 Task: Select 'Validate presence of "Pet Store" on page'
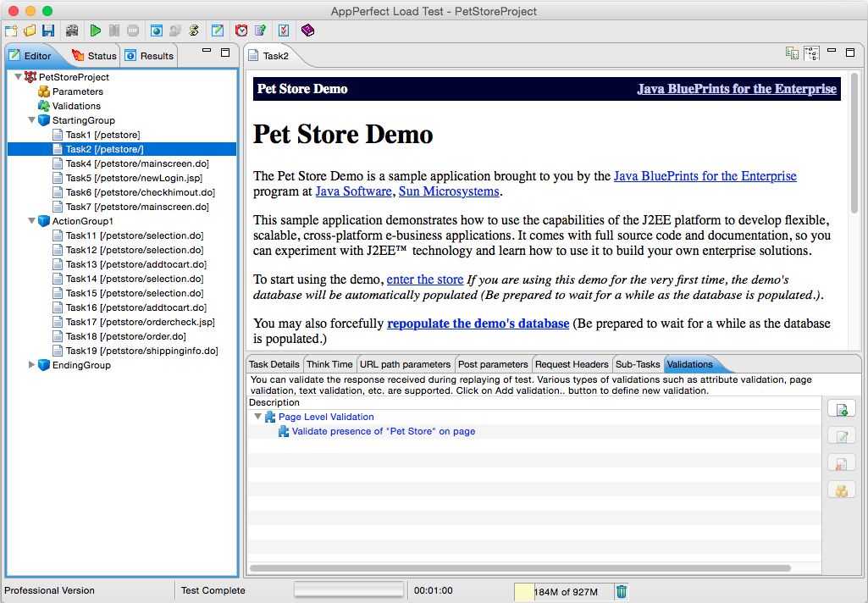(383, 431)
